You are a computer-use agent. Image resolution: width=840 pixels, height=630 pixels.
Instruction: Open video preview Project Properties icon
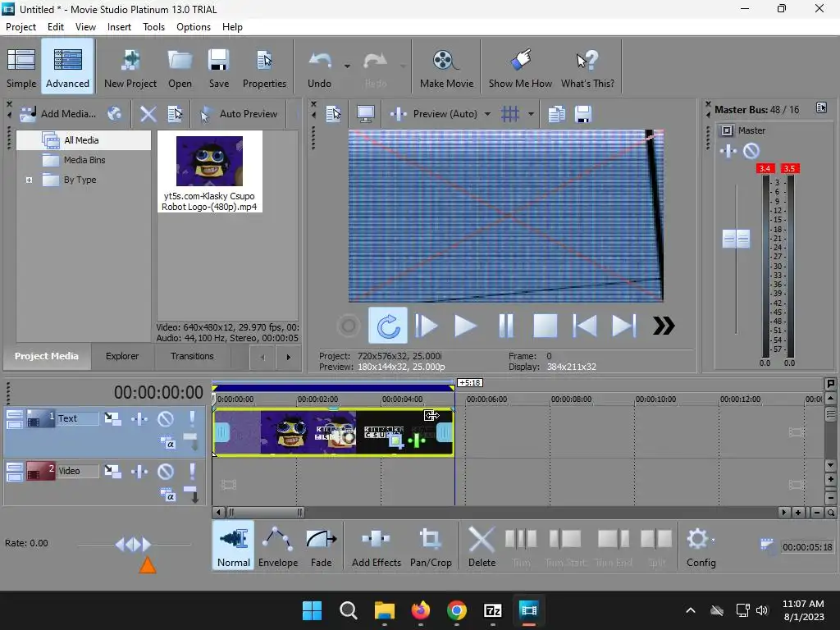pyautogui.click(x=333, y=113)
